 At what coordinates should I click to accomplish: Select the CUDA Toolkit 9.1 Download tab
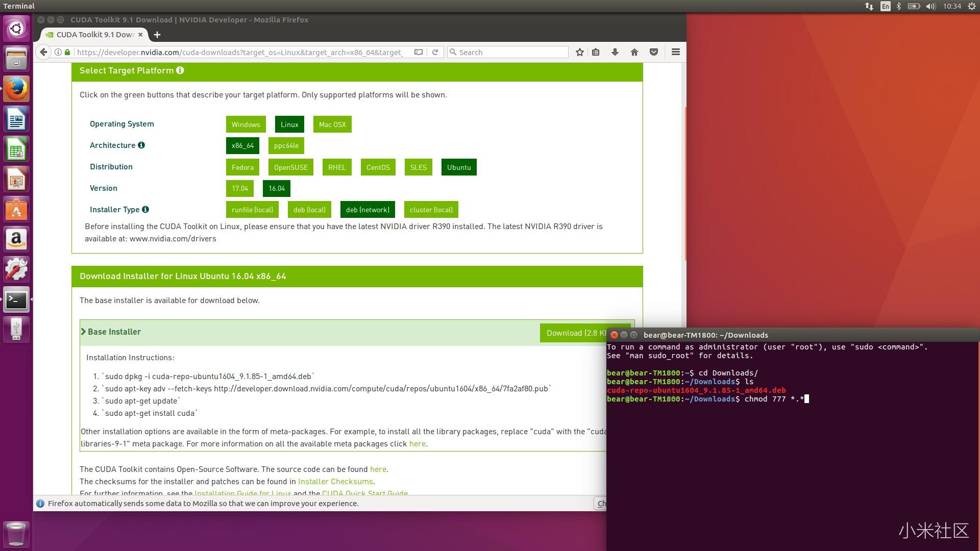click(x=94, y=35)
